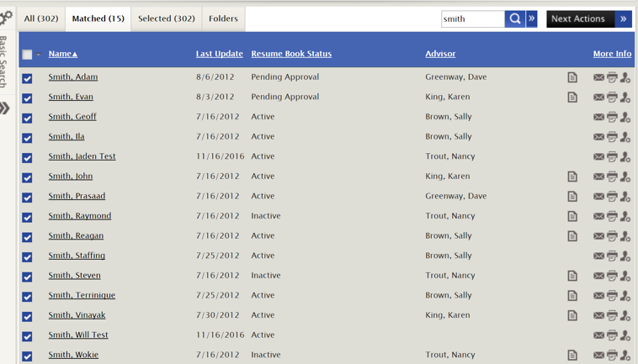Uncheck the Smith, Ila row checkbox

click(x=27, y=138)
